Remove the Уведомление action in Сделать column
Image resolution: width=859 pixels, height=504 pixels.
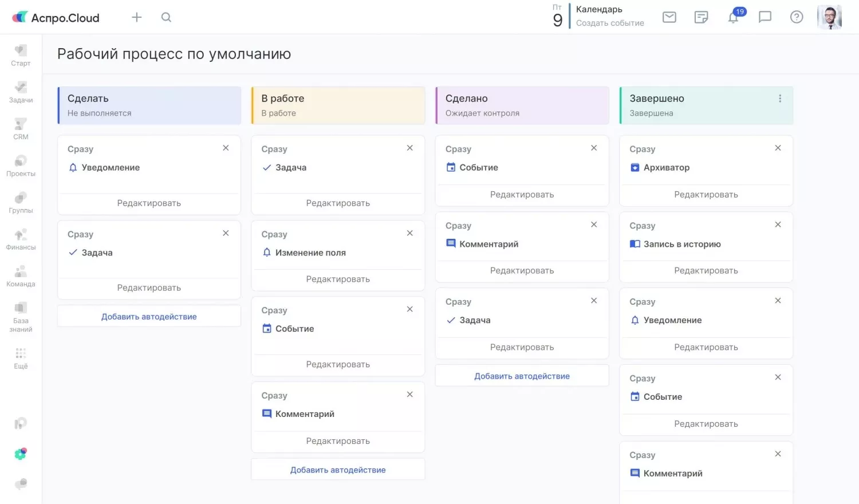click(226, 148)
